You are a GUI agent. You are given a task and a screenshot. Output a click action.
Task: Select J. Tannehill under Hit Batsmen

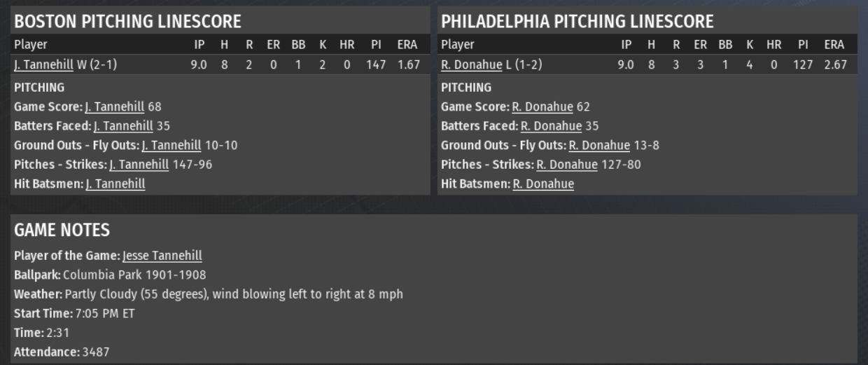pos(115,184)
